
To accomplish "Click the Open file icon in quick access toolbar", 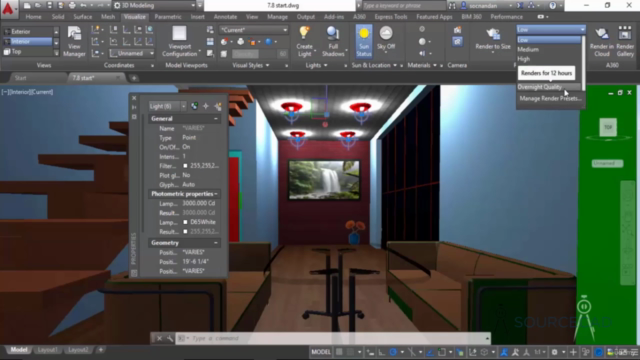I will pyautogui.click(x=38, y=5).
